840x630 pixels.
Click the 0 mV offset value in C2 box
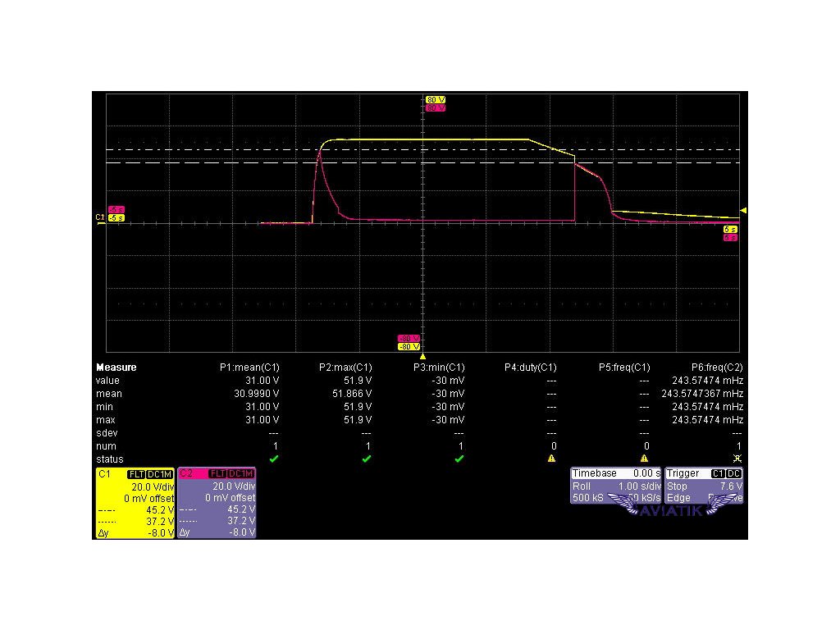[x=230, y=498]
